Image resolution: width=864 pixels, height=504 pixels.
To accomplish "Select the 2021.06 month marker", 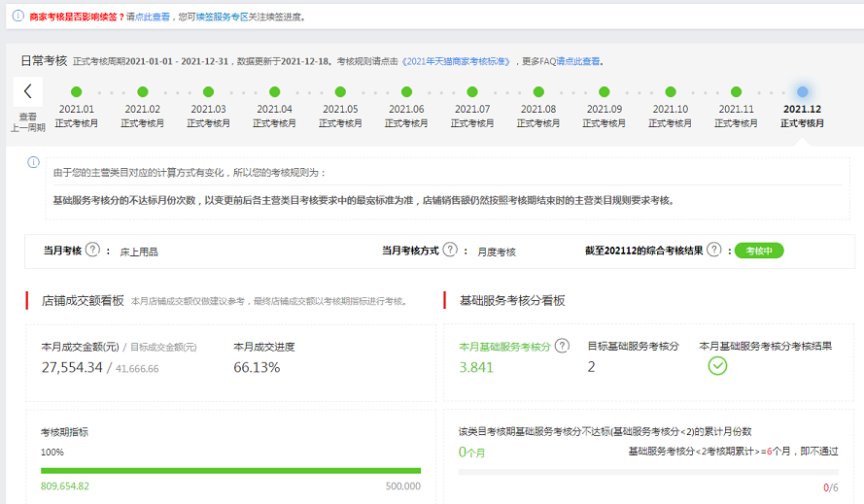I will [x=406, y=92].
